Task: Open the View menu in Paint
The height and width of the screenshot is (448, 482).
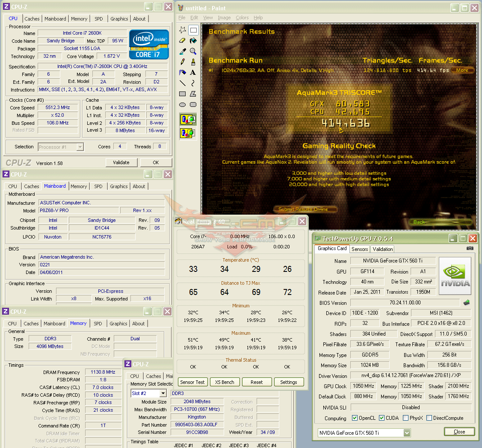Action: [208, 18]
